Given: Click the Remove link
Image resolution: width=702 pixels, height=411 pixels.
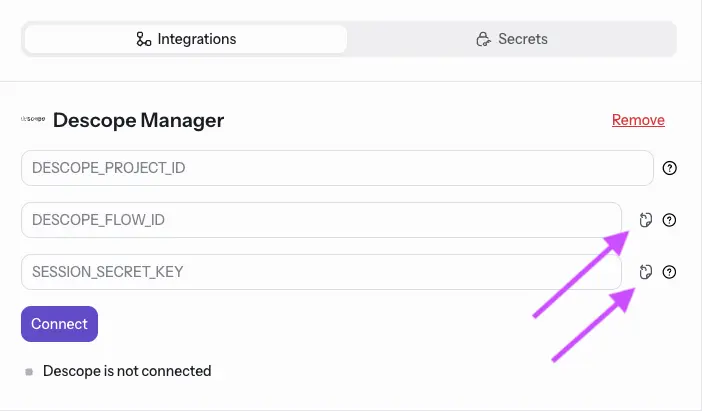Looking at the screenshot, I should click(x=638, y=120).
